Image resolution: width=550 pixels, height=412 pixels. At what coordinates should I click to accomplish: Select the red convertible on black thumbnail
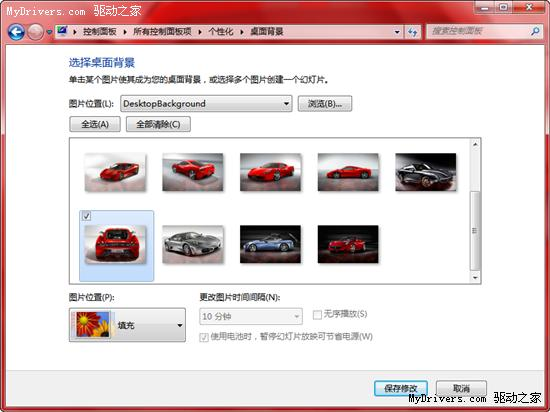pyautogui.click(x=348, y=244)
